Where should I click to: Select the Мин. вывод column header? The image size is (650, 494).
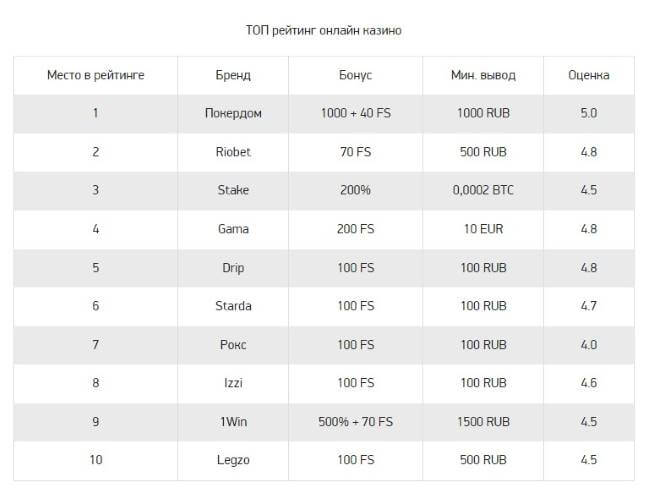coord(483,75)
